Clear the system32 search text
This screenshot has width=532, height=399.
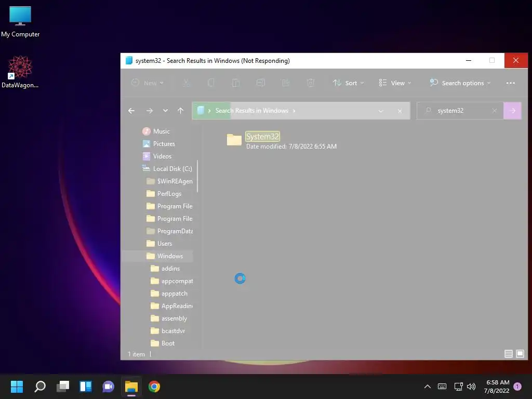click(495, 111)
